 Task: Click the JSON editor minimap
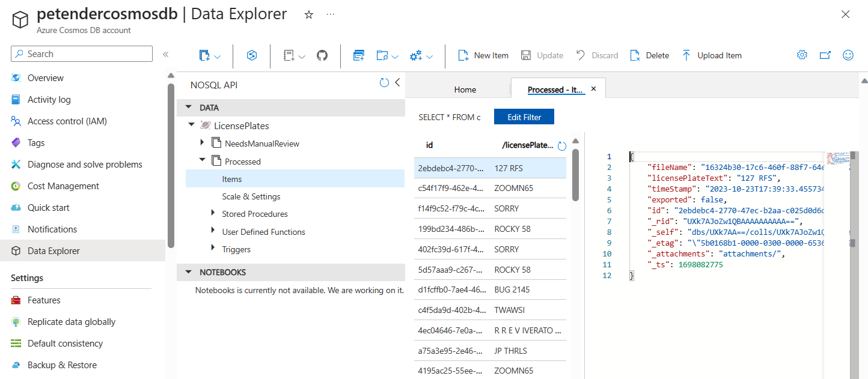(837, 159)
